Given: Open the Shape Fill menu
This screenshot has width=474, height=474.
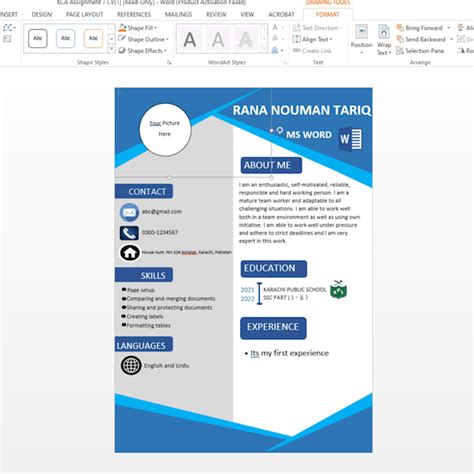Looking at the screenshot, I should pyautogui.click(x=138, y=28).
